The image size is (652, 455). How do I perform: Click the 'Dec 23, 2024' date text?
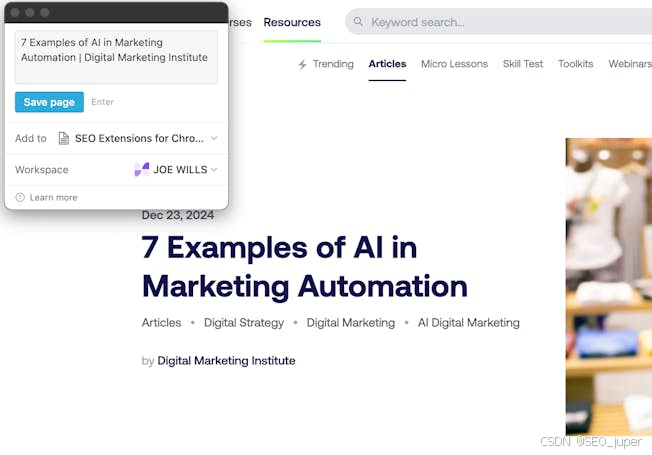pyautogui.click(x=178, y=215)
